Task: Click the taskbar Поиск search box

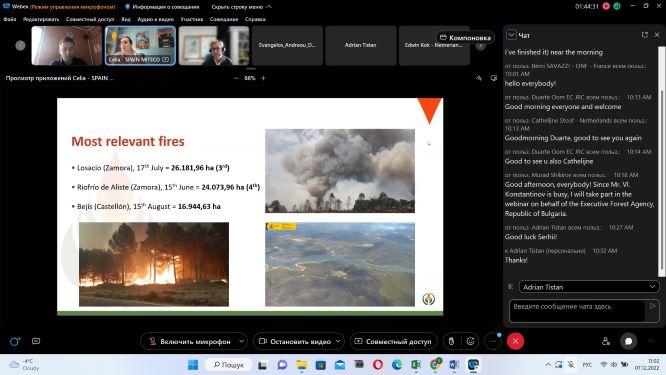Action: click(229, 365)
